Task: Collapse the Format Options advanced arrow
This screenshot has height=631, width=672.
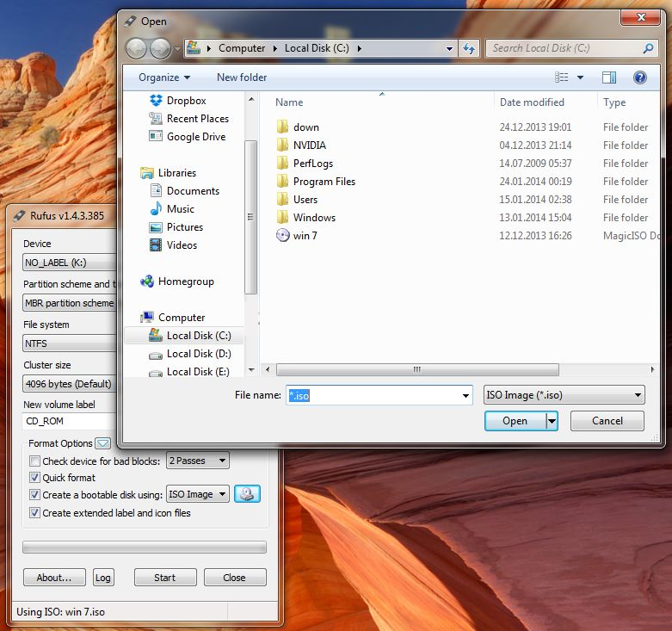Action: pyautogui.click(x=103, y=443)
